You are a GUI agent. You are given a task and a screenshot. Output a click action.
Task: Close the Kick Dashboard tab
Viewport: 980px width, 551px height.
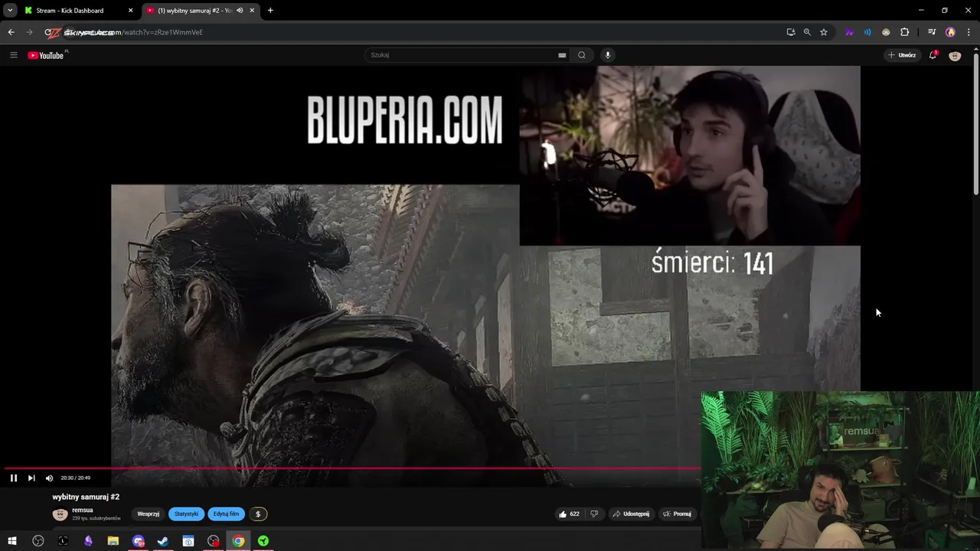[130, 11]
